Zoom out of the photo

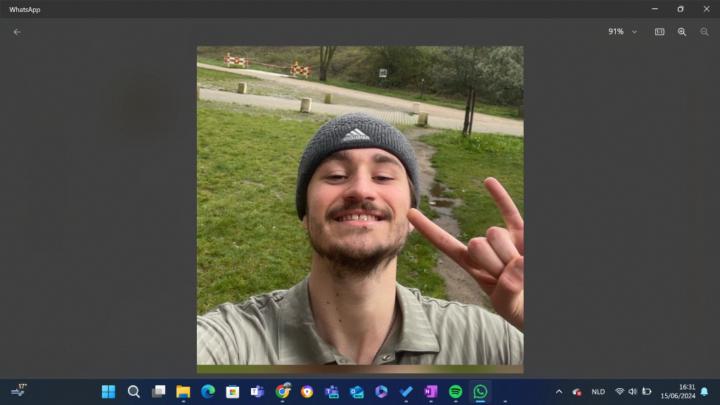(704, 32)
